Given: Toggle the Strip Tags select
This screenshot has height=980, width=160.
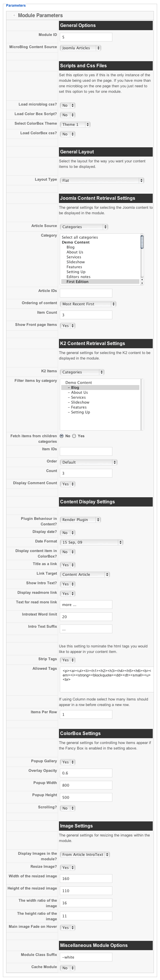Looking at the screenshot, I should tap(68, 660).
